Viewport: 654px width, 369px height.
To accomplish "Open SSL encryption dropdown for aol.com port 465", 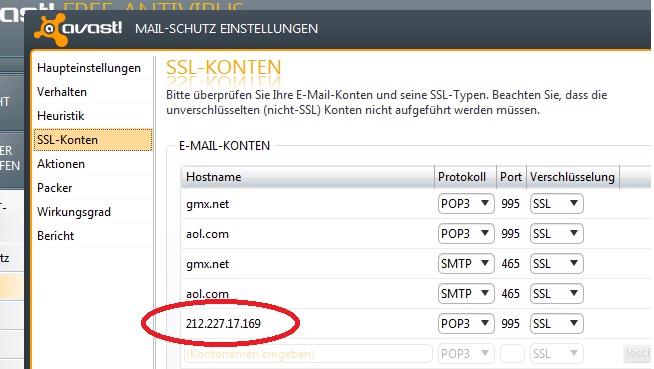I will [x=556, y=294].
